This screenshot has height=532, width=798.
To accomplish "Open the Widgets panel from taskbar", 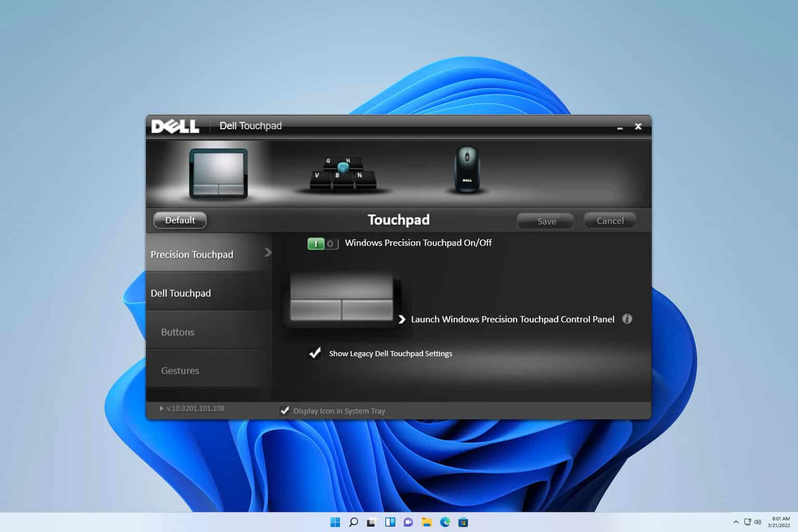I will 390,522.
